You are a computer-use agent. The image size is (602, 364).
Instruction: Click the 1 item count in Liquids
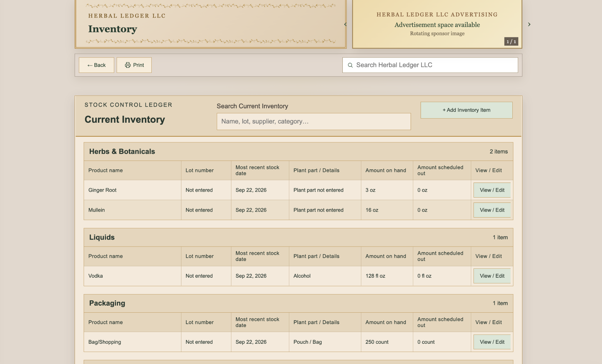point(500,237)
